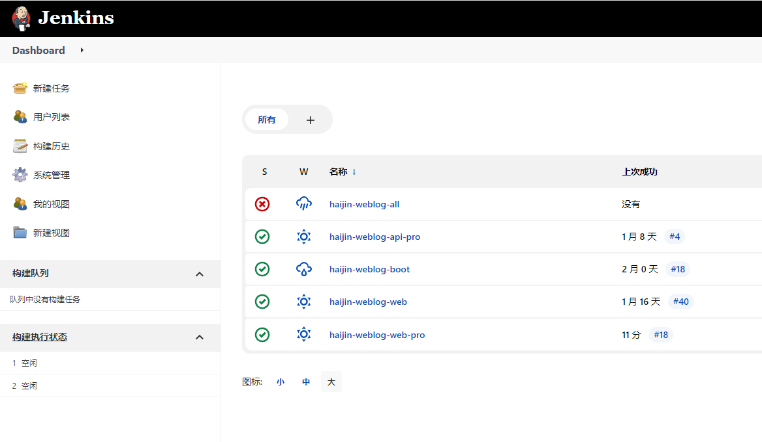Click the 构建执行状态 heading link
The width and height of the screenshot is (762, 442).
39,337
